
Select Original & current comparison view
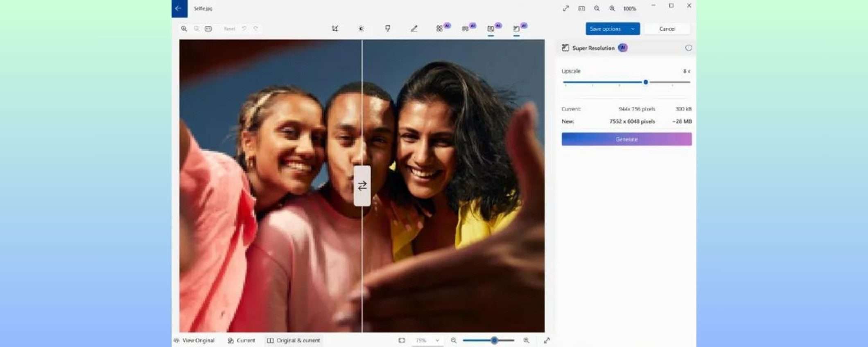(x=294, y=340)
